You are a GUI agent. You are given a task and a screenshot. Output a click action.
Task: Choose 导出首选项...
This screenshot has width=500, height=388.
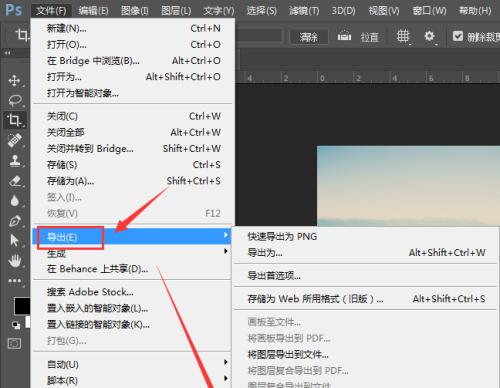[365, 276]
